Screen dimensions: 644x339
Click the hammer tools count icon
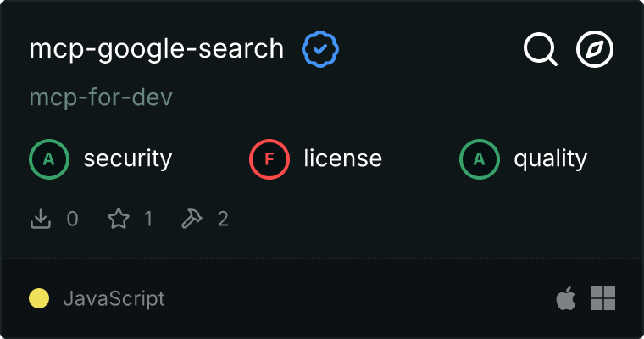point(192,220)
